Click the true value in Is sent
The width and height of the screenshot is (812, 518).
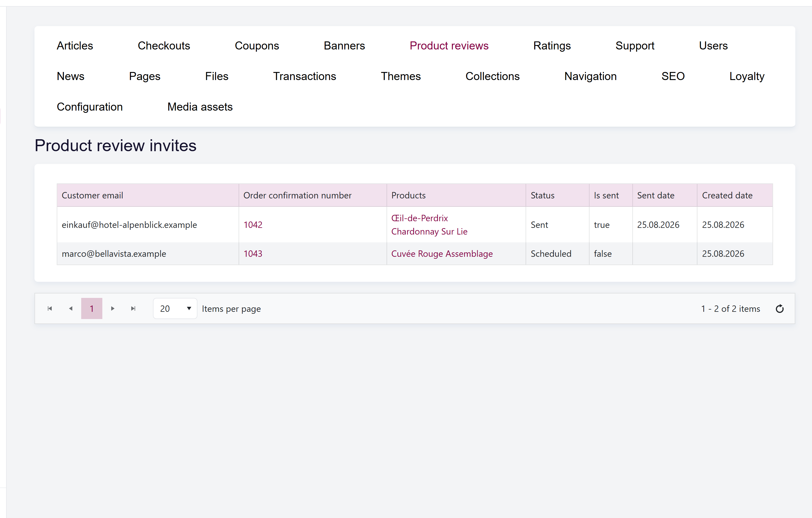601,225
